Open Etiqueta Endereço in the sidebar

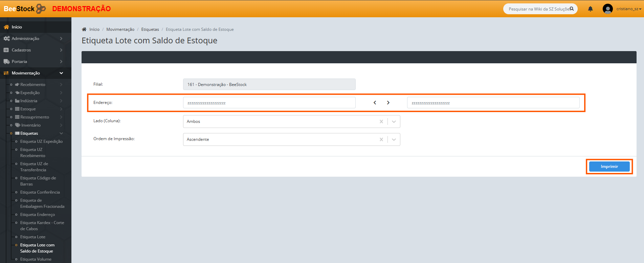[x=37, y=215]
